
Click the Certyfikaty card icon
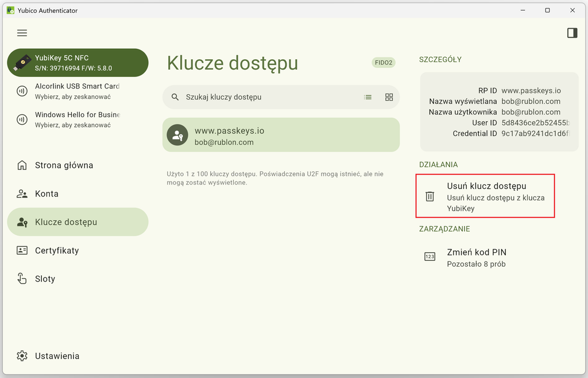22,250
